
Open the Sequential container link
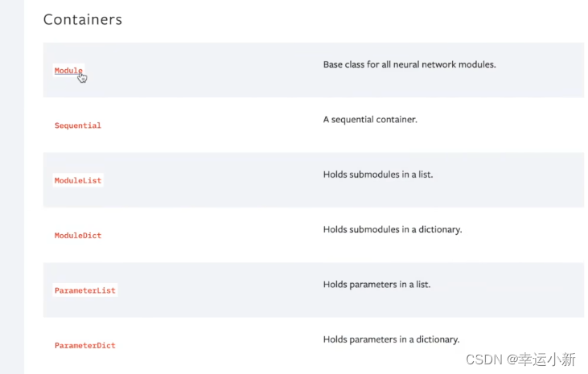tap(77, 125)
